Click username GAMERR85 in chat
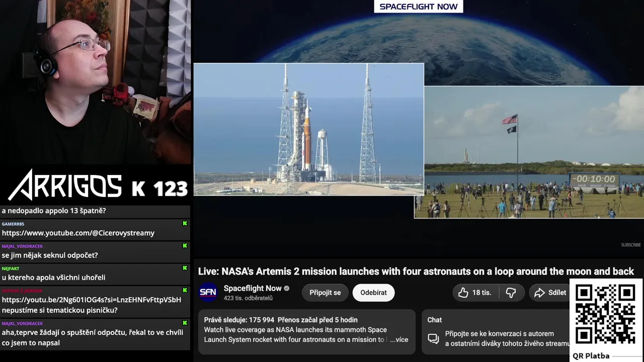644x362 pixels. coord(13,224)
